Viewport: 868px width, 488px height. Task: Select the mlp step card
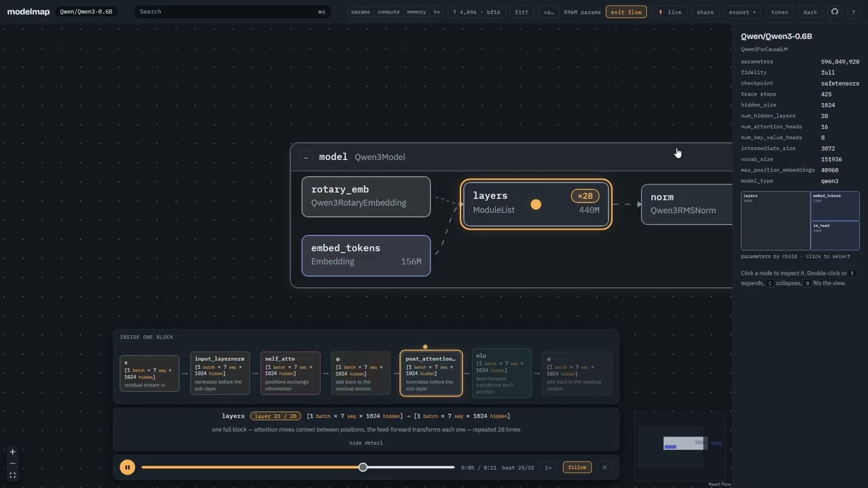coord(502,373)
